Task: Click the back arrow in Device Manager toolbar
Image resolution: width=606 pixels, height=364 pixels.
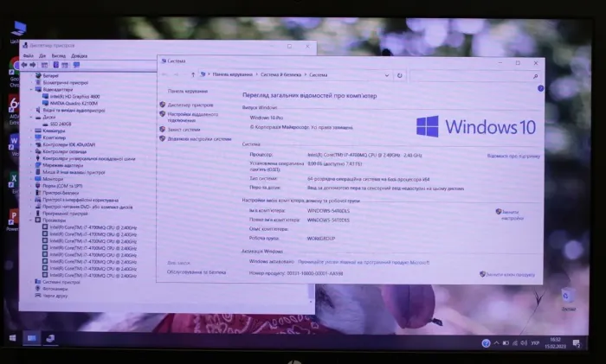Action: click(23, 65)
